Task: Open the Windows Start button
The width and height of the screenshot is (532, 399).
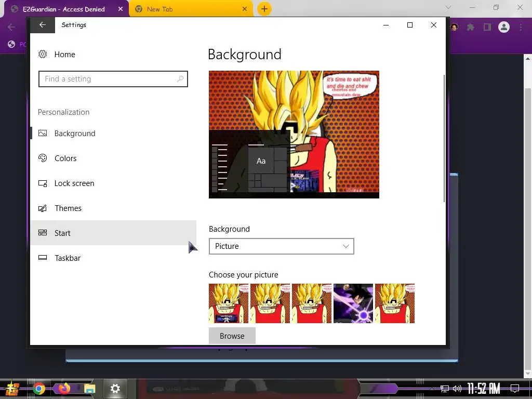Action: [12, 389]
